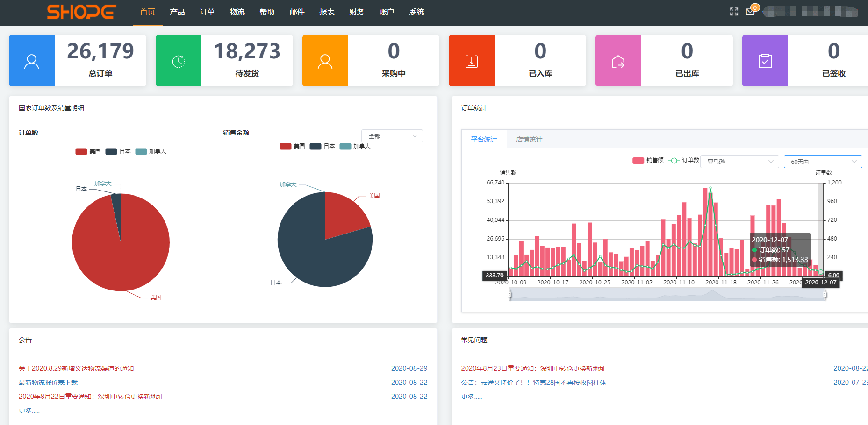Toggle the 订单数 legend in 订单统计 chart
The image size is (868, 425).
(684, 160)
